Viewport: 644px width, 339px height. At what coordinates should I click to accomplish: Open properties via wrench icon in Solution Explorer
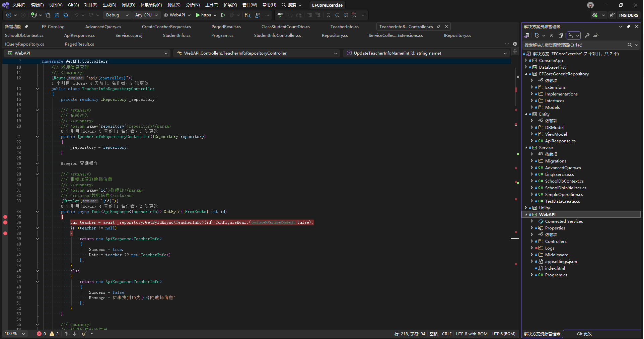(x=587, y=36)
